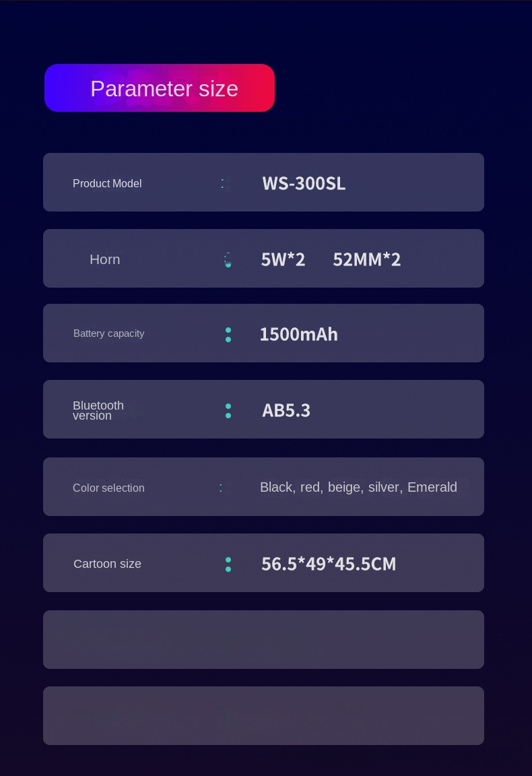Screen dimensions: 532x776
Task: Select the Bluetooth version label
Action: (x=98, y=410)
